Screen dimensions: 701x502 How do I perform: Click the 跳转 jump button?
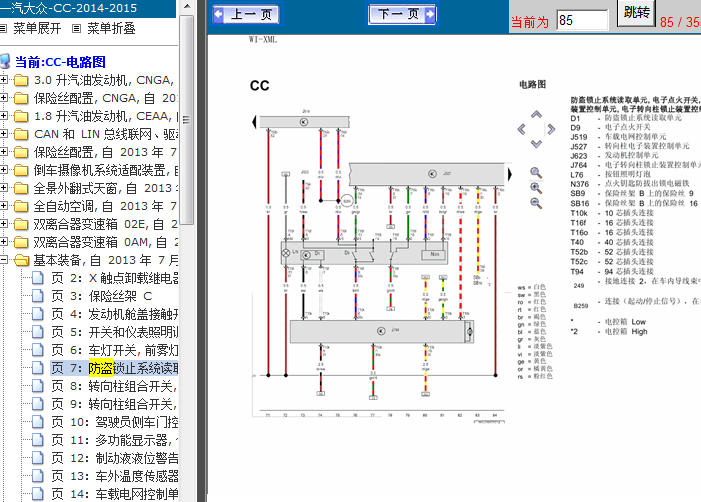click(x=637, y=12)
